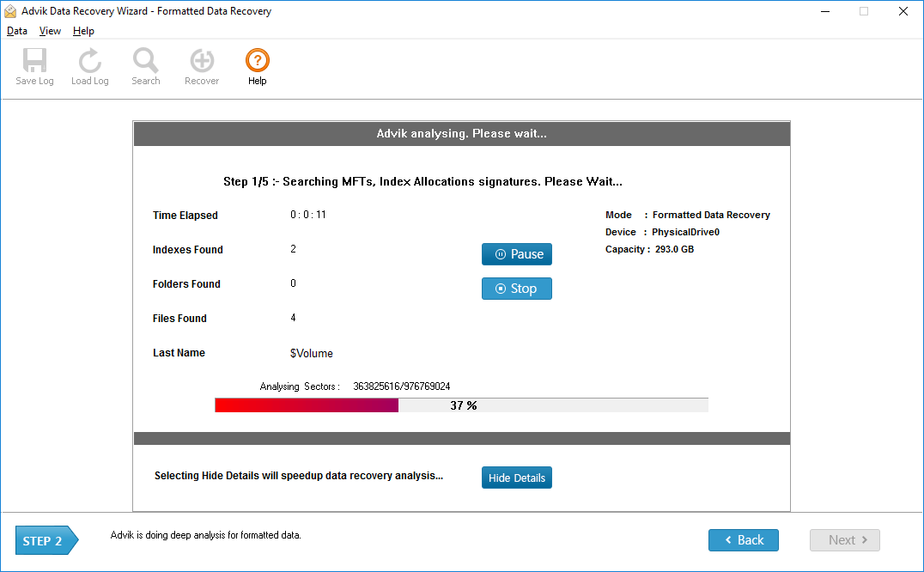The height and width of the screenshot is (572, 924).
Task: Hide Details to speed up recovery analysis
Action: (516, 477)
